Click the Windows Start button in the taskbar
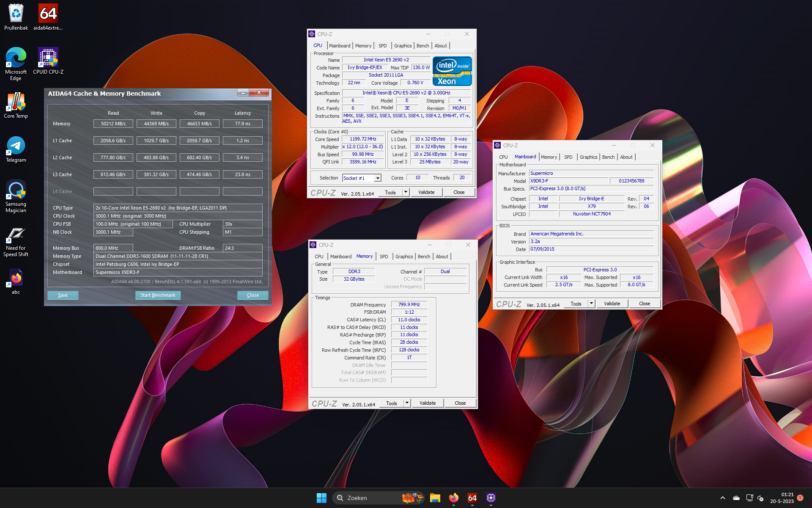The height and width of the screenshot is (508, 812). 321,498
